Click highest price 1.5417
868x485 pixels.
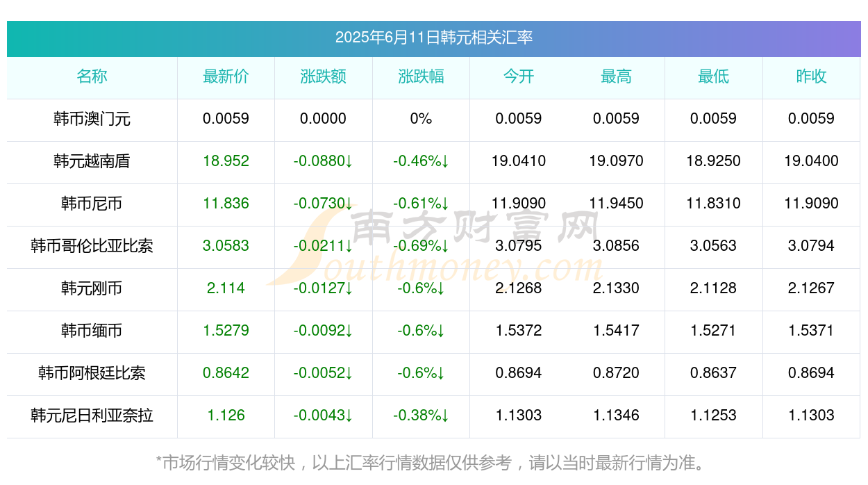click(616, 331)
